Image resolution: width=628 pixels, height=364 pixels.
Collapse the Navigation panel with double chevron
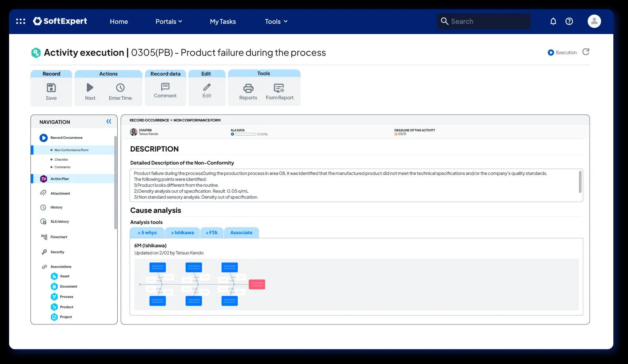pyautogui.click(x=109, y=121)
